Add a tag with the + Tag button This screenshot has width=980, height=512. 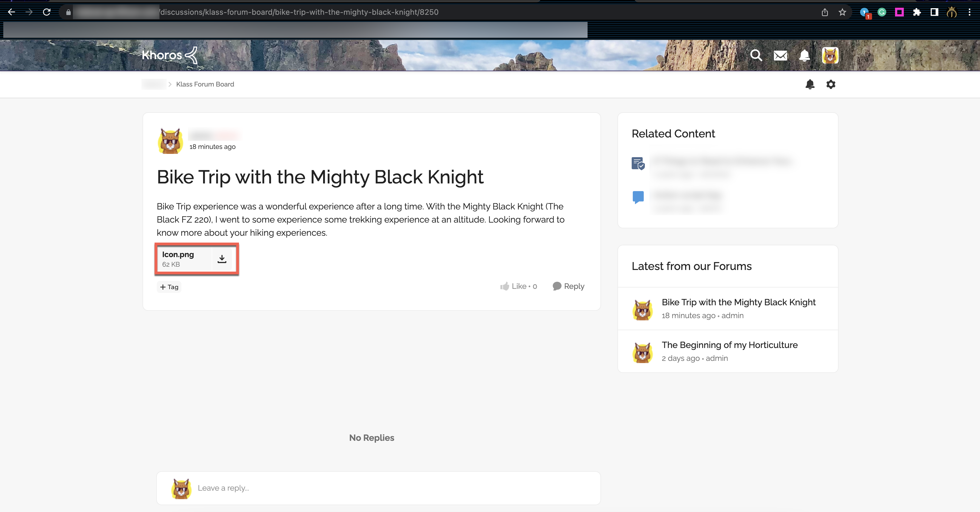[169, 287]
